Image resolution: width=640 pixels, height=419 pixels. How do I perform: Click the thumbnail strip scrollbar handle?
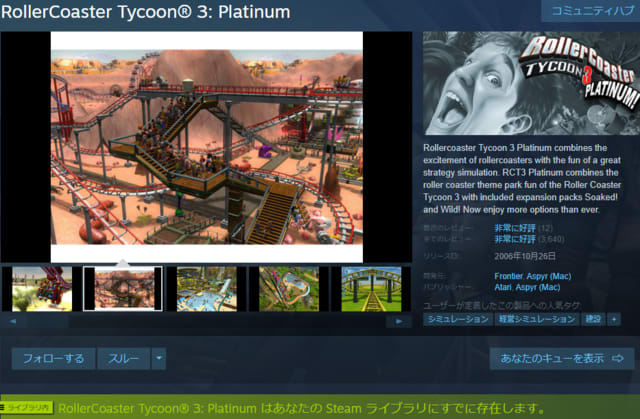tap(48, 321)
